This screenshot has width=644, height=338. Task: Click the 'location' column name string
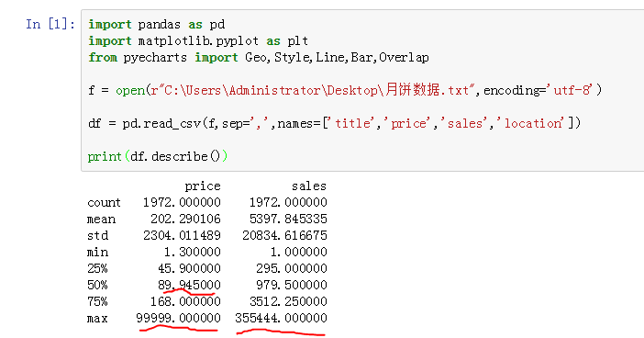533,123
